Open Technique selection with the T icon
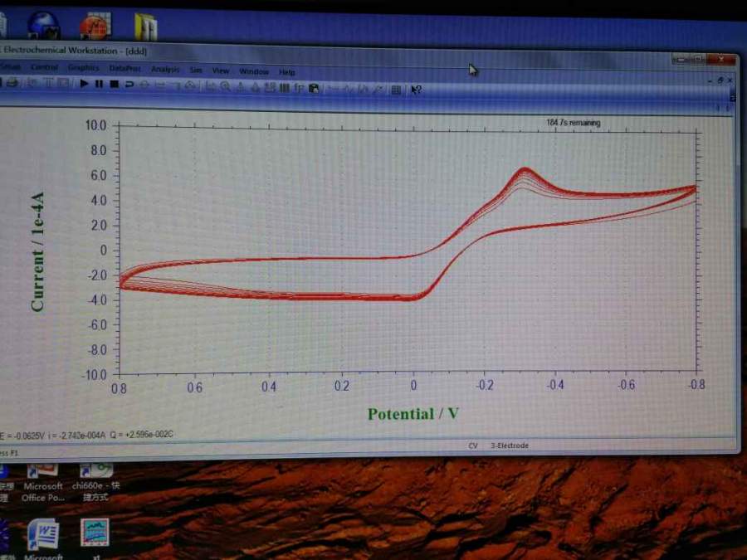747x560 pixels. (x=49, y=82)
